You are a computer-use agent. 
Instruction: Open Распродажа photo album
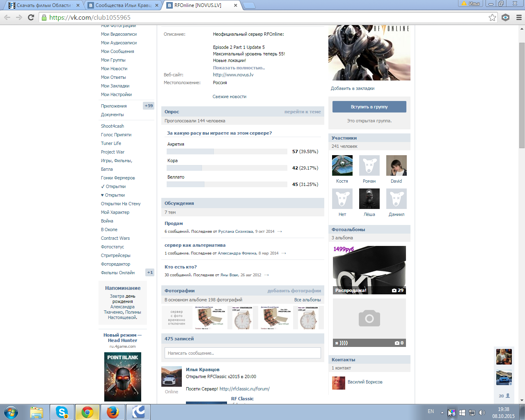(x=369, y=270)
